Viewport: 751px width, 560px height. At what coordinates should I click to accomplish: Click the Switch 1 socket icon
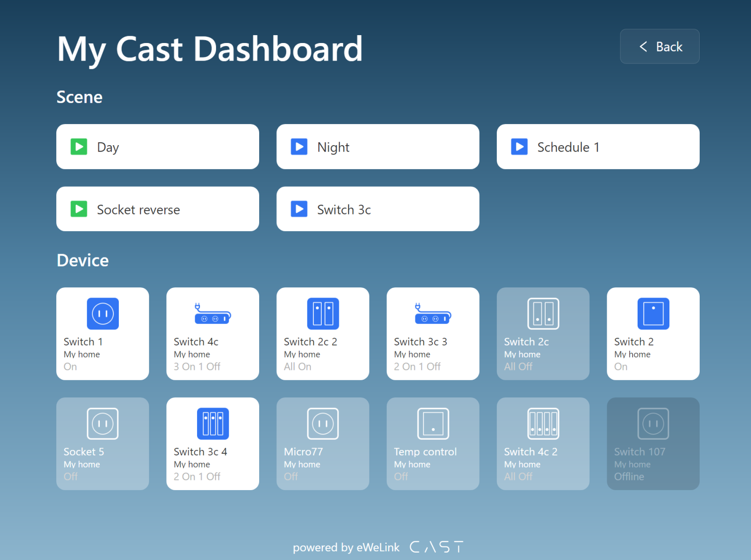[x=102, y=313]
